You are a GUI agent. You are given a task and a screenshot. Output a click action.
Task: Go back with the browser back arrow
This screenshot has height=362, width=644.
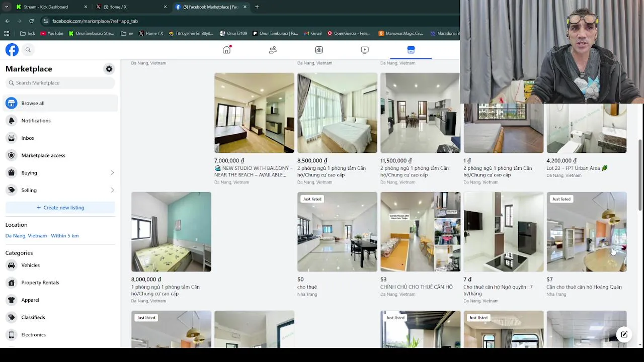[x=7, y=21]
